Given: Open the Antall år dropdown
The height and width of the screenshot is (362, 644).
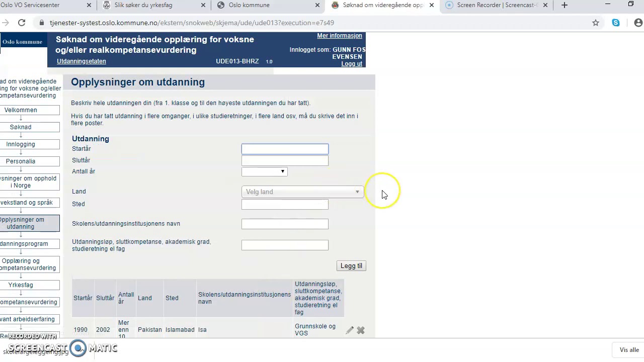Looking at the screenshot, I should coord(264,171).
